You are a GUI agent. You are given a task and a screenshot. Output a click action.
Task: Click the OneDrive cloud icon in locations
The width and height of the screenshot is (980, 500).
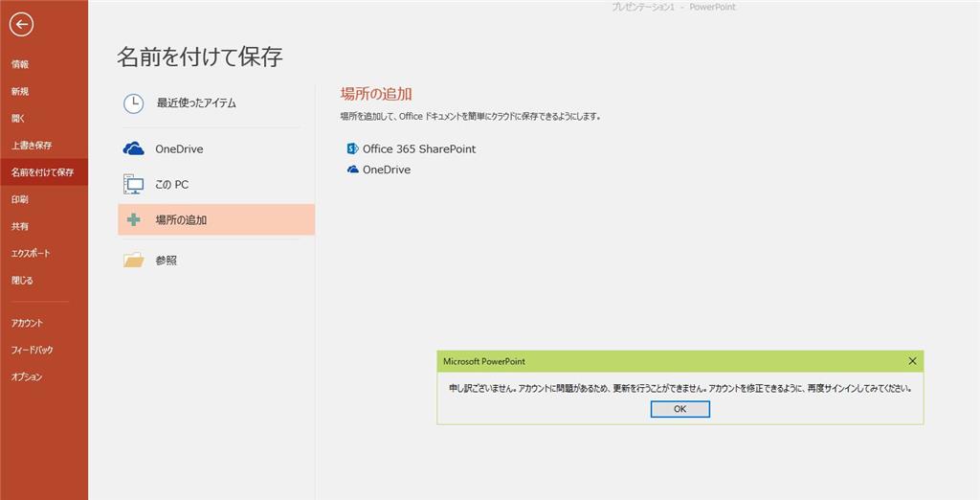[134, 148]
